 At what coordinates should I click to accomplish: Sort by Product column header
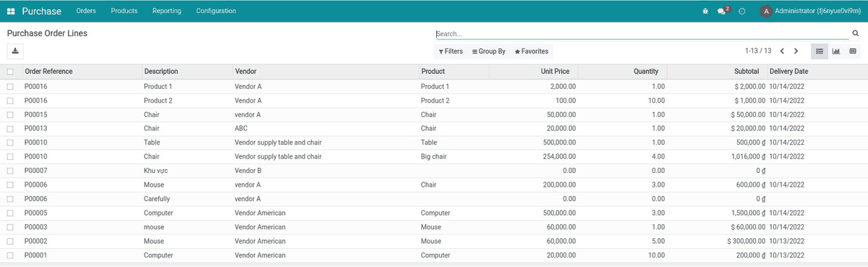[433, 72]
